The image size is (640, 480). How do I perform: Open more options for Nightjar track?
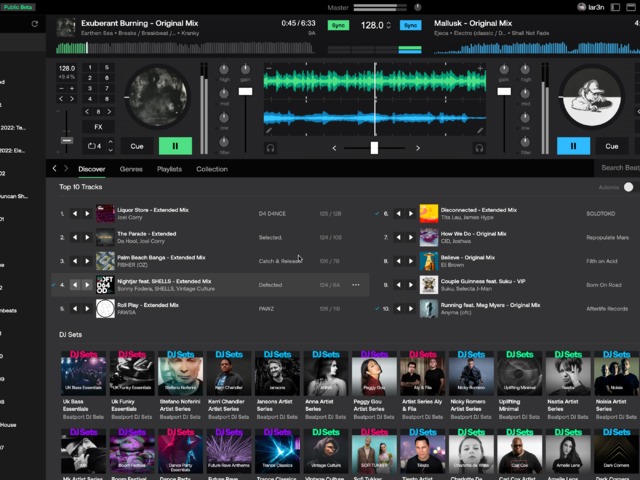tap(356, 285)
